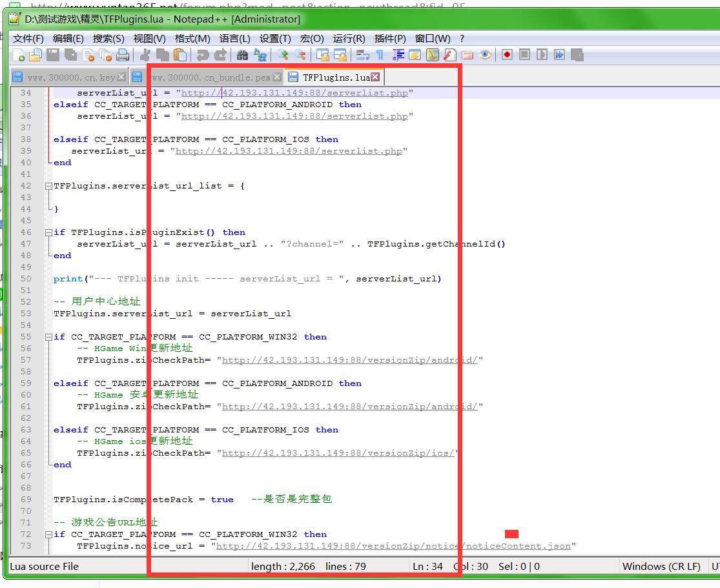
Task: Toggle Show All Characters pilcrow icon
Action: coord(380,55)
